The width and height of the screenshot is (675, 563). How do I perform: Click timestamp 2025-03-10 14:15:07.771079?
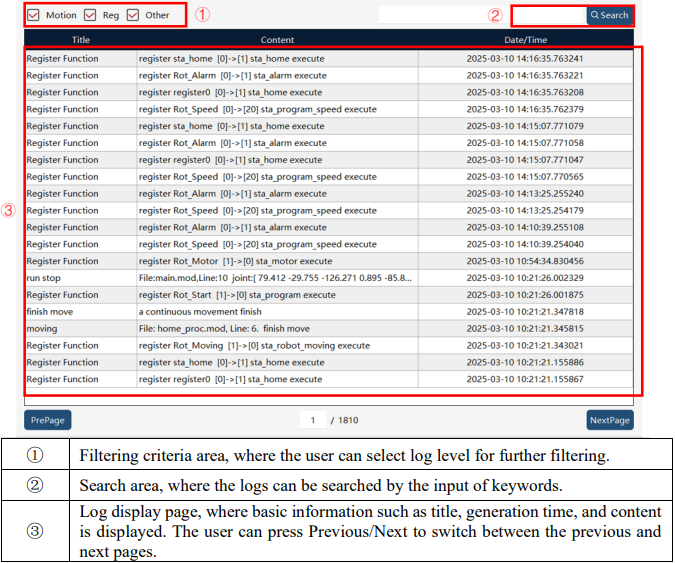(x=525, y=126)
